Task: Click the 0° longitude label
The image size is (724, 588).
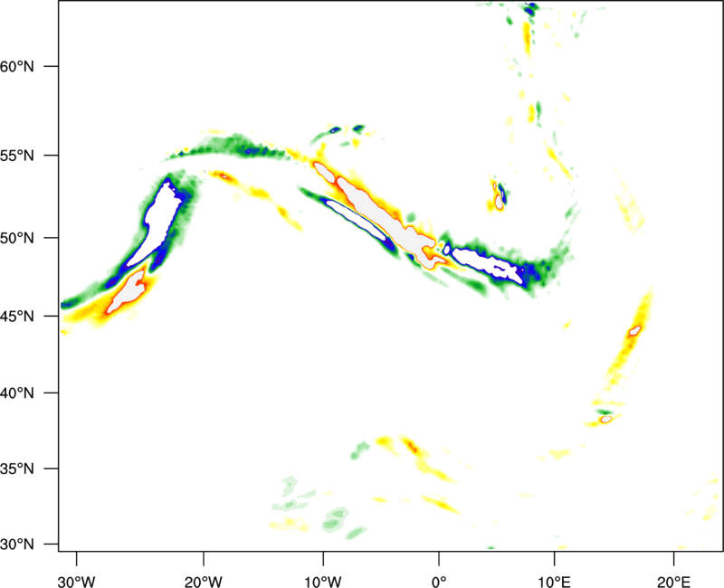Action: 439,582
